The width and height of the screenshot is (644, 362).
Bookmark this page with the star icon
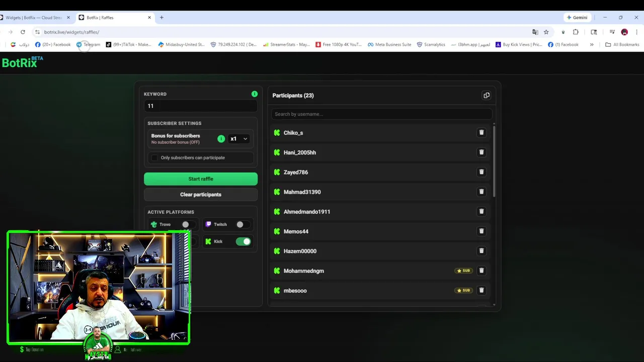[546, 32]
